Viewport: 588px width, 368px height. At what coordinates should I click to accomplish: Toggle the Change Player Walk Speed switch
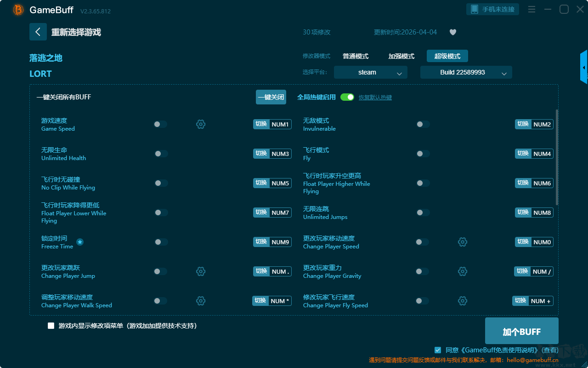pyautogui.click(x=160, y=301)
